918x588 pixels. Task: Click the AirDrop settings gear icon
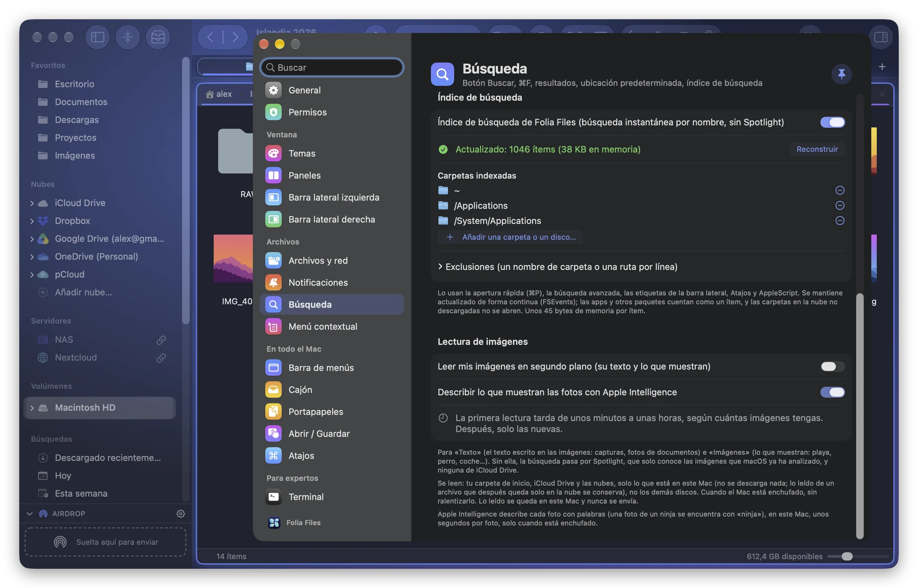point(180,514)
